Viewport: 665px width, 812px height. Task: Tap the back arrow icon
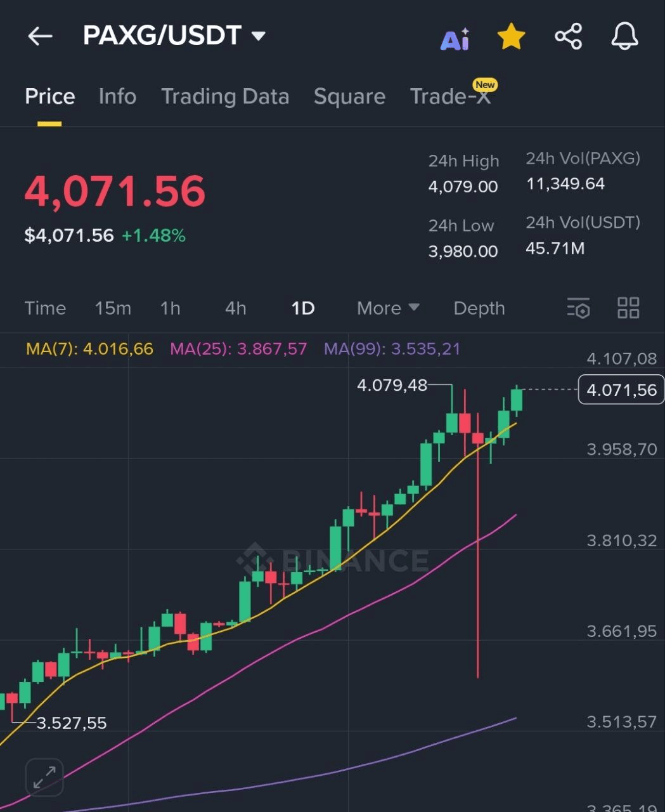(x=40, y=36)
